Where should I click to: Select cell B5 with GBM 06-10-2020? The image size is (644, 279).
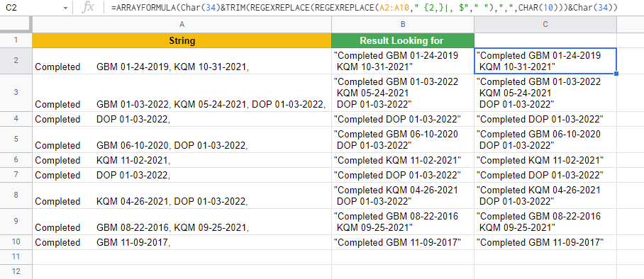click(x=403, y=139)
